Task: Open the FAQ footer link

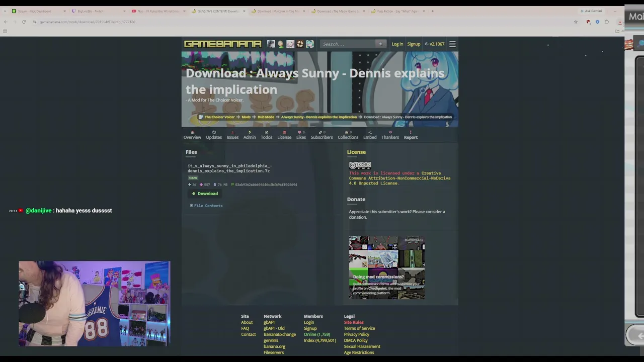Action: 245,328
